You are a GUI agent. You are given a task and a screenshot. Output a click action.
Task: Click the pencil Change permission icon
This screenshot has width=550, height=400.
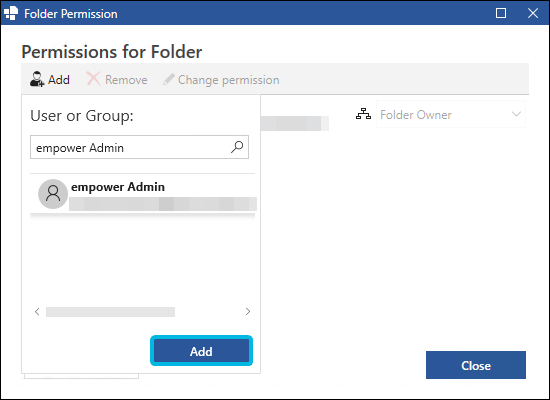[169, 79]
